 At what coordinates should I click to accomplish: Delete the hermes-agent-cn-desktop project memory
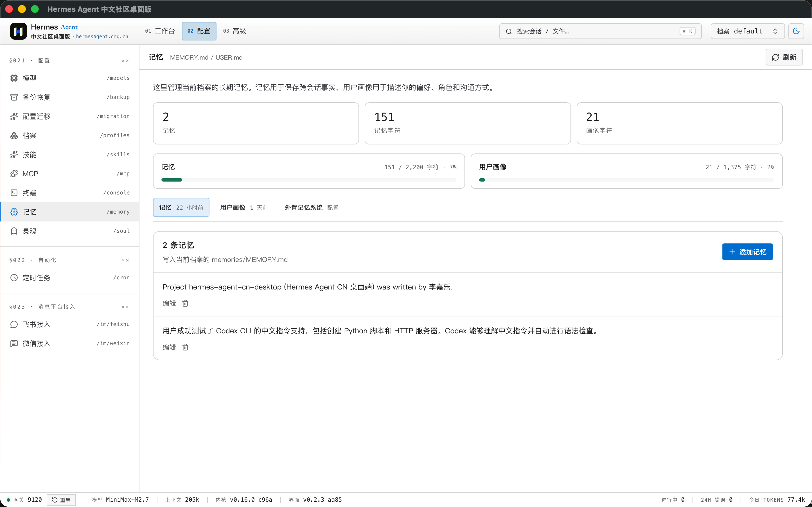(x=185, y=304)
